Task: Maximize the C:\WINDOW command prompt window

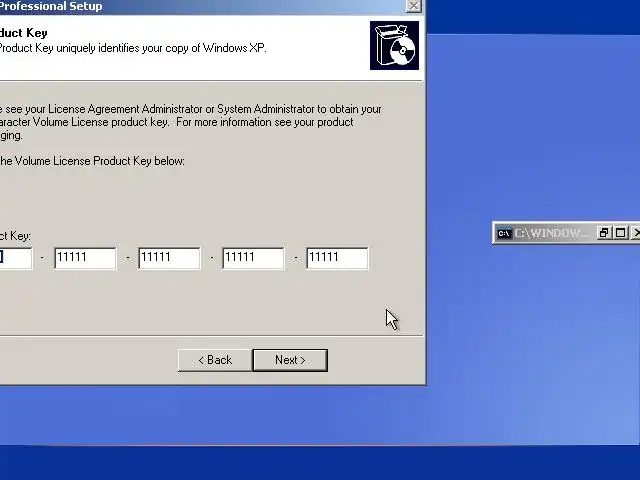Action: pos(620,233)
